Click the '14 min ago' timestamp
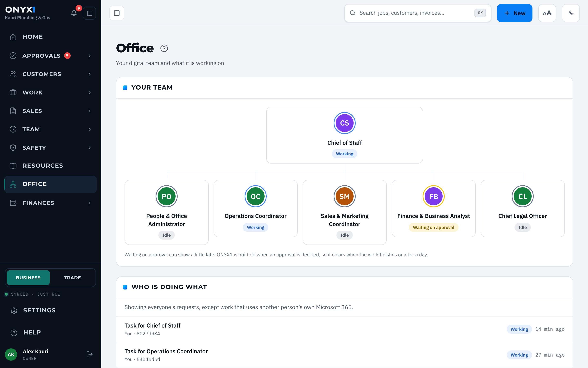 pyautogui.click(x=550, y=329)
